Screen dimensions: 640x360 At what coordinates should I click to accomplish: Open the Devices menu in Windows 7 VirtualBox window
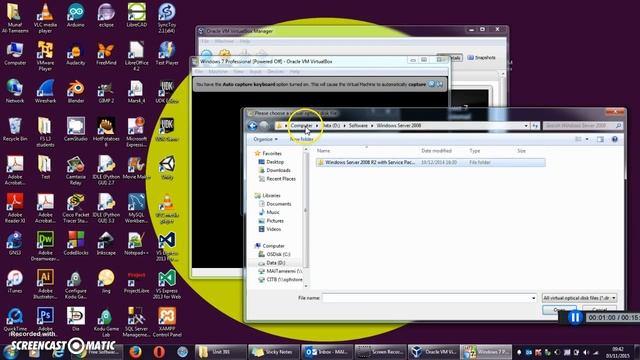(x=276, y=72)
